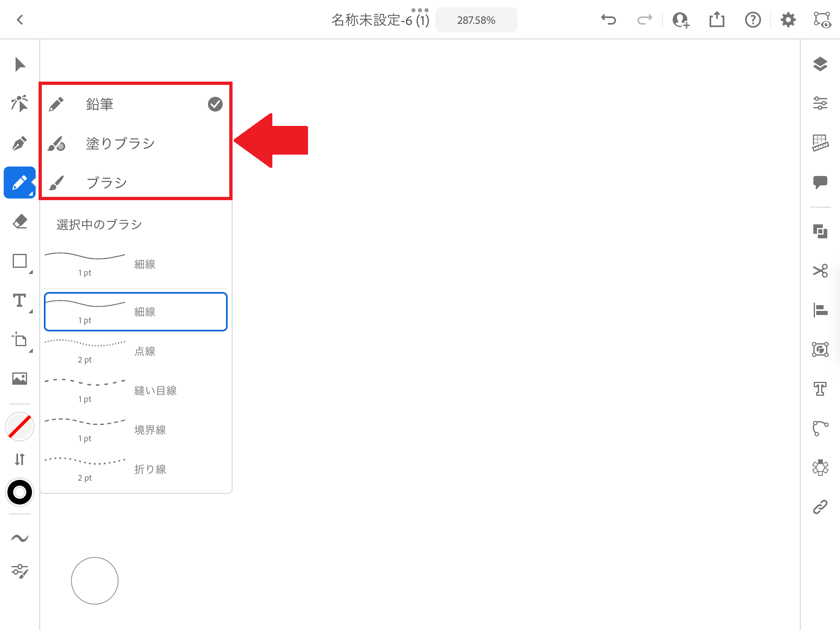Click the Undo arrow

tap(608, 20)
